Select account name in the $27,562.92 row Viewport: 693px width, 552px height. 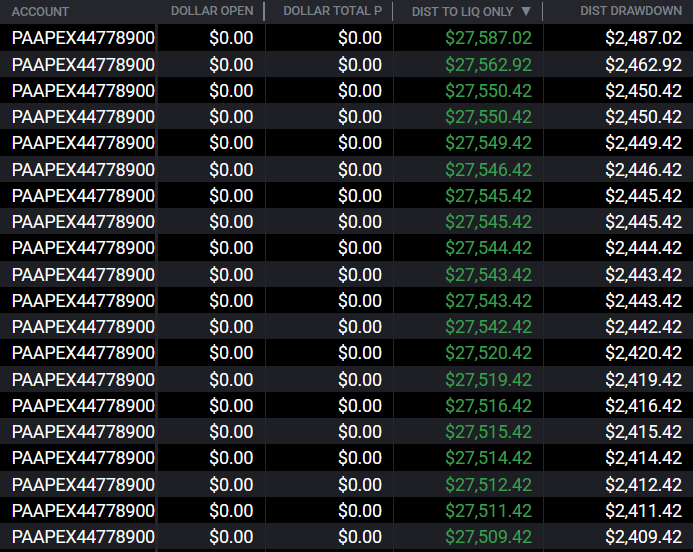point(83,65)
